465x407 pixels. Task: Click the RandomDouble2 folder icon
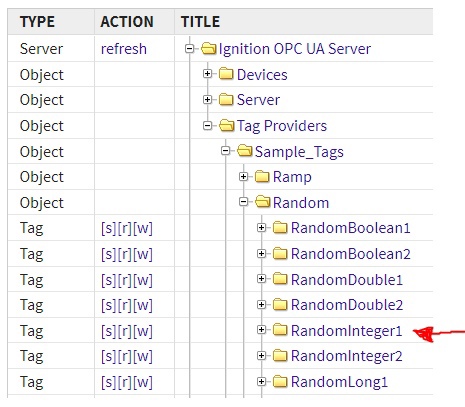(x=280, y=304)
